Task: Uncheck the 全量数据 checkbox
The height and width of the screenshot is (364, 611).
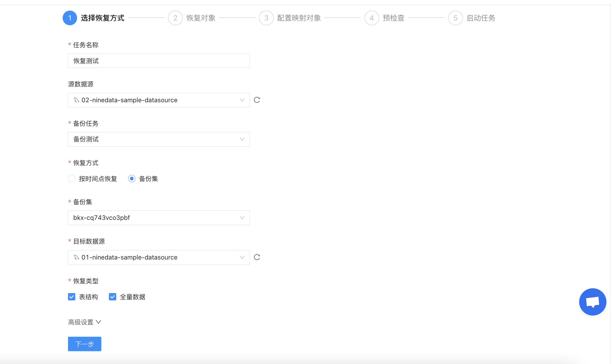Action: coord(112,297)
